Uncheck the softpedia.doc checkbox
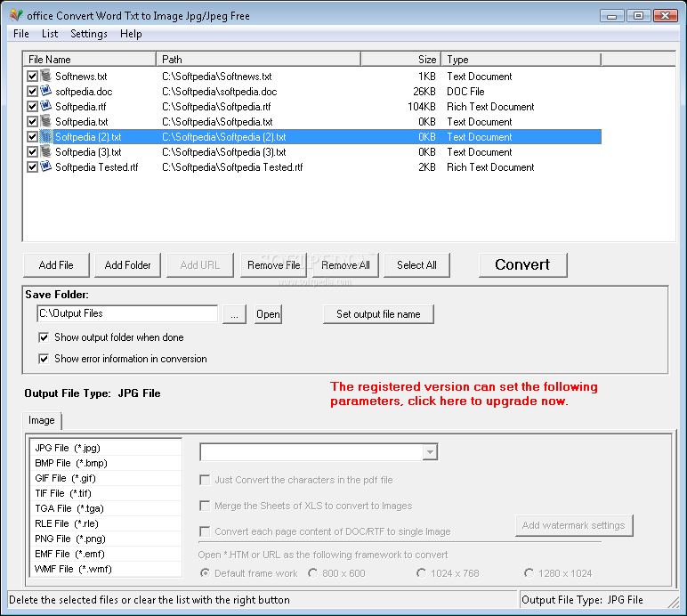687x616 pixels. tap(32, 92)
